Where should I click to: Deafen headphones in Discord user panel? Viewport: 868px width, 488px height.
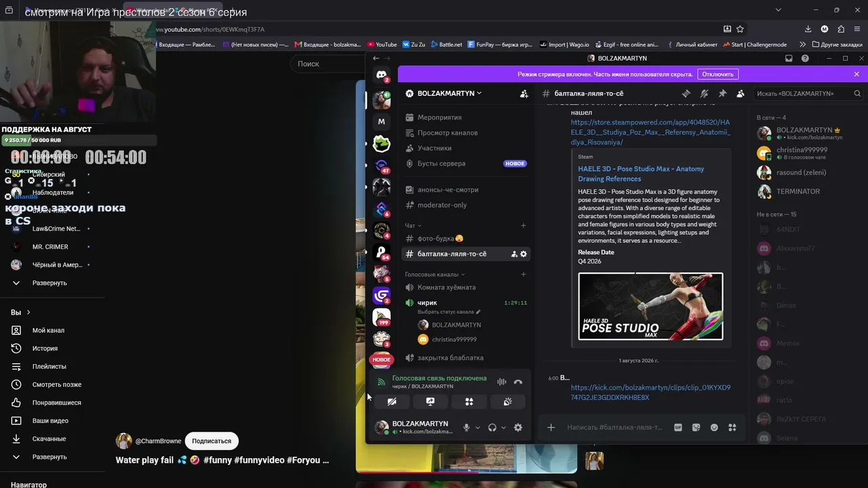coord(492,428)
